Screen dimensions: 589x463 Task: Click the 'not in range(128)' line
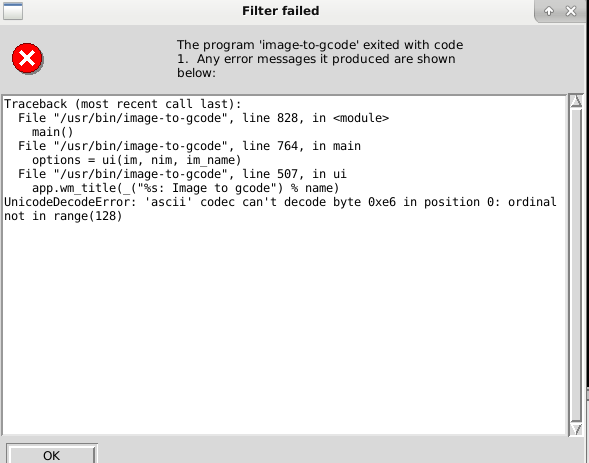63,216
